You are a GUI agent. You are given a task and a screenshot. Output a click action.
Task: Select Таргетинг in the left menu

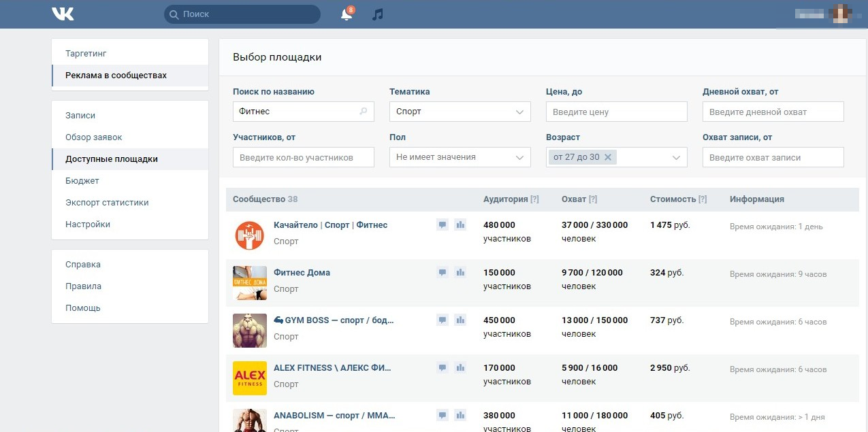tap(86, 53)
